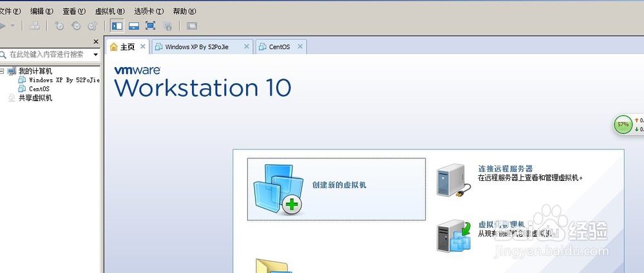Click the virtualize physical machine icon

coord(453,236)
